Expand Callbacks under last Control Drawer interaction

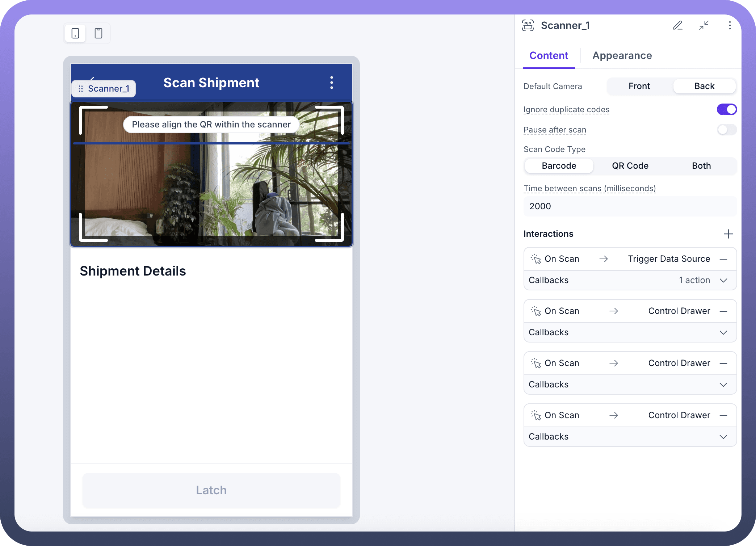723,437
